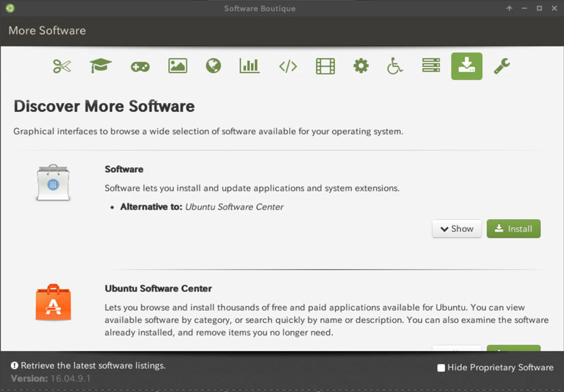Toggle the Hide Proprietary Software checkbox
Viewport: 564px width, 392px height.
coord(441,368)
